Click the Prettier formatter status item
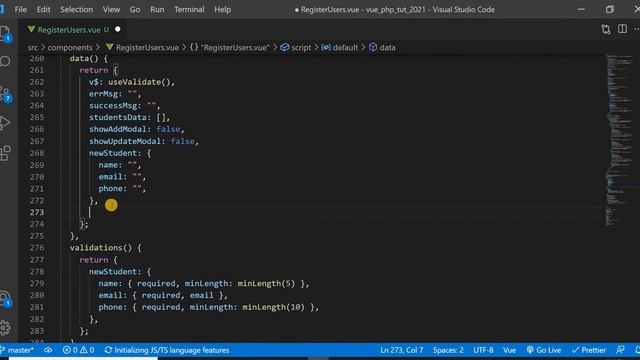The width and height of the screenshot is (640, 360). (589, 350)
